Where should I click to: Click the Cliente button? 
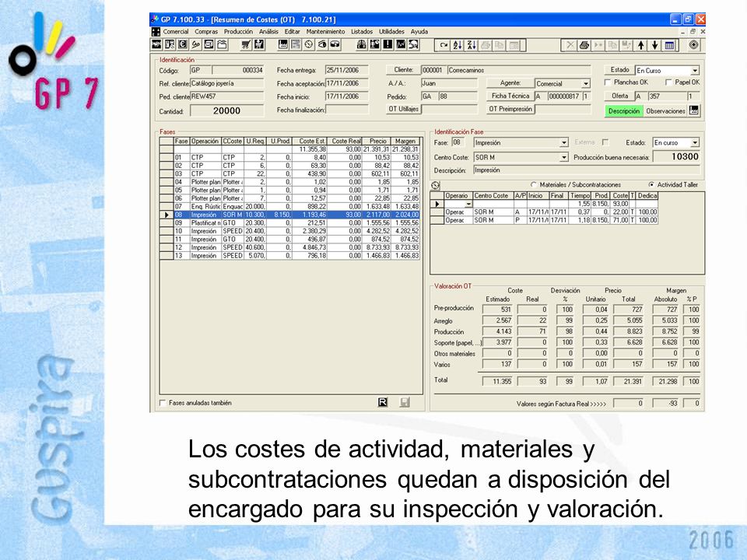[403, 69]
